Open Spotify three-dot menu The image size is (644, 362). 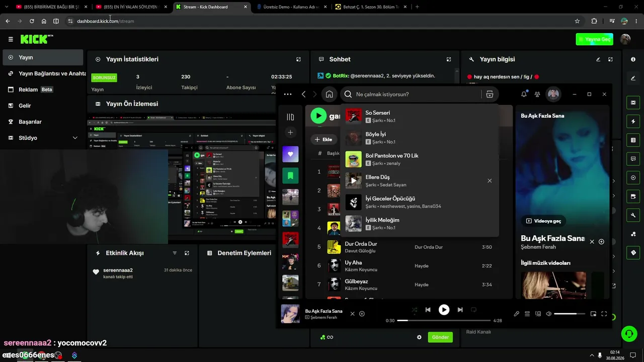[288, 94]
